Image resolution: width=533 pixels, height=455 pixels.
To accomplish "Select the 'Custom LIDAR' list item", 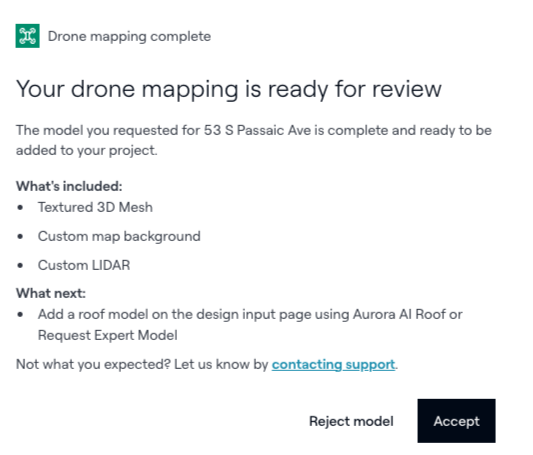I will click(x=84, y=265).
